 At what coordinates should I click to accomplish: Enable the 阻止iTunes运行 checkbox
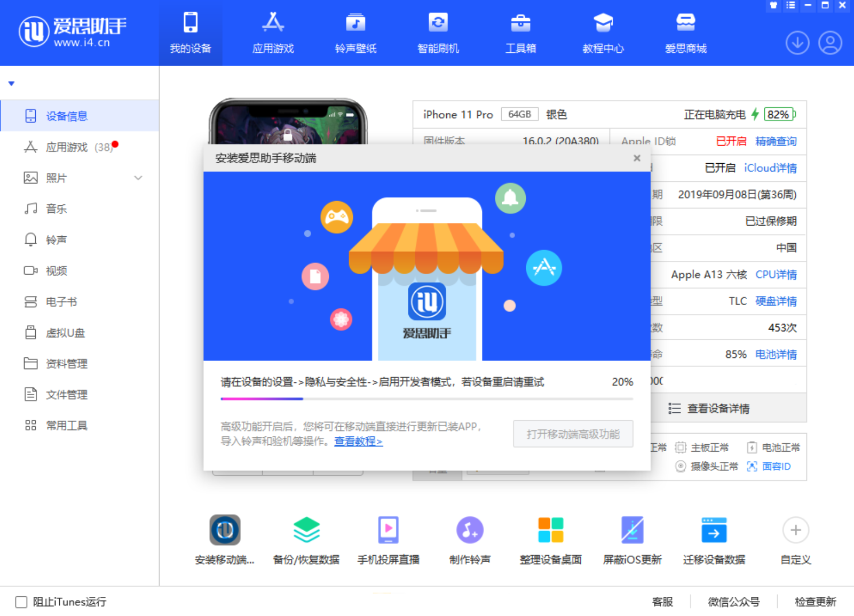(x=20, y=602)
